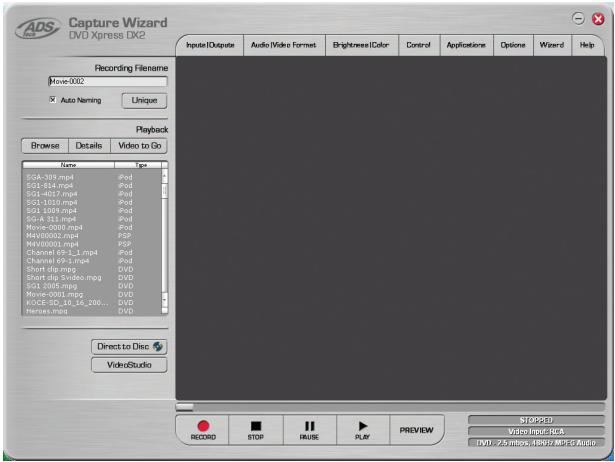This screenshot has width=615, height=462.
Task: Select Short clip Svideo.mpg in the list
Action: click(x=92, y=278)
